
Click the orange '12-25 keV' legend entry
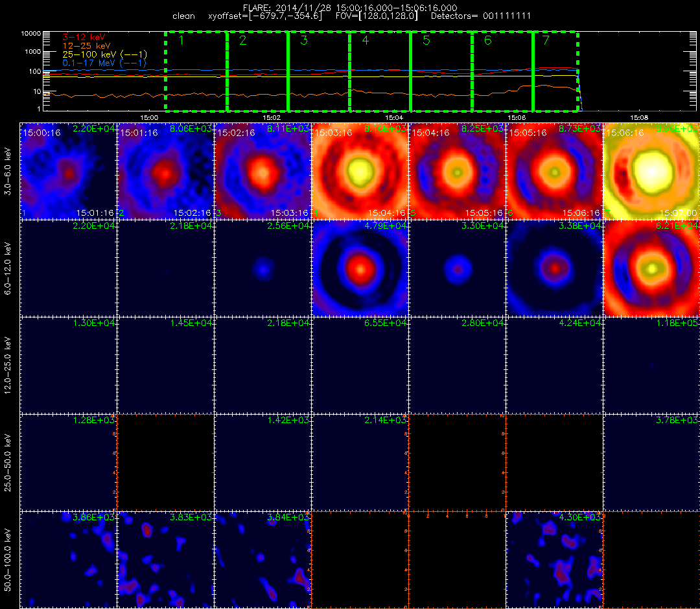click(86, 45)
